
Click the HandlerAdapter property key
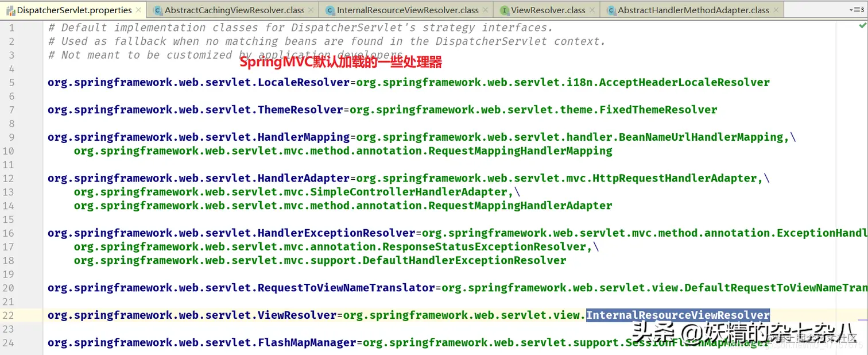[199, 178]
